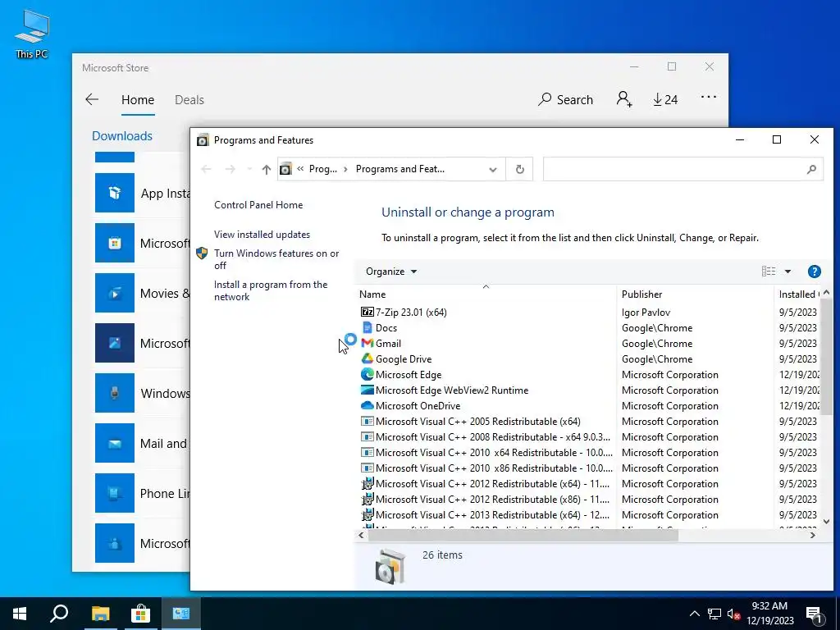Select the Gmail icon in program list
Image resolution: width=840 pixels, height=630 pixels.
367,344
